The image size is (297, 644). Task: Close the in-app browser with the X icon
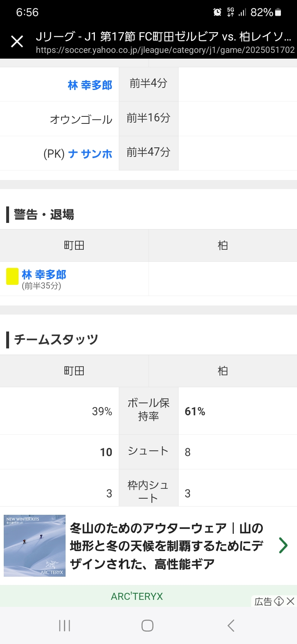[17, 41]
